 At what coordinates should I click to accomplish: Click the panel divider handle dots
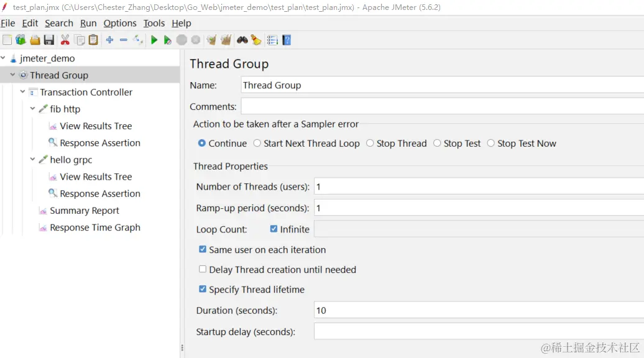pyautogui.click(x=182, y=347)
